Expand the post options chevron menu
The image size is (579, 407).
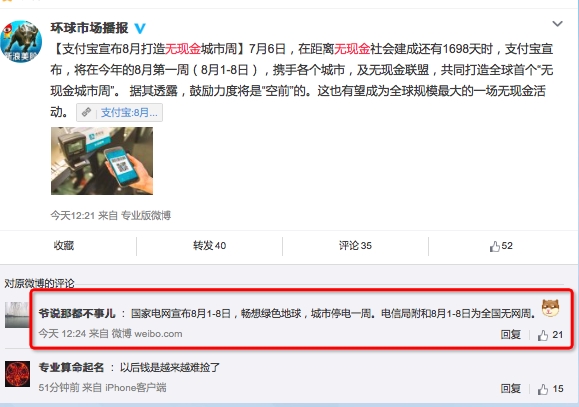(x=557, y=24)
